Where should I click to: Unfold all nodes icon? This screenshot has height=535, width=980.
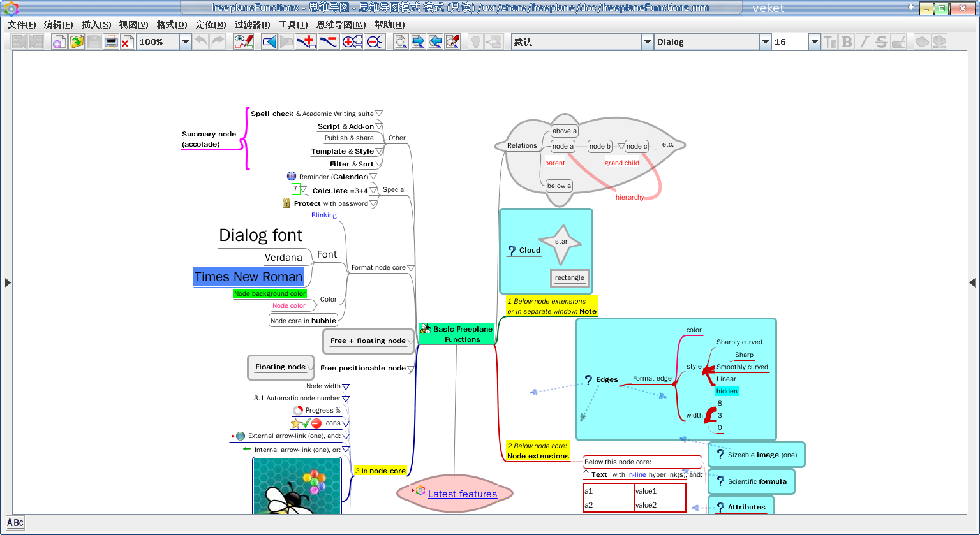pos(352,42)
